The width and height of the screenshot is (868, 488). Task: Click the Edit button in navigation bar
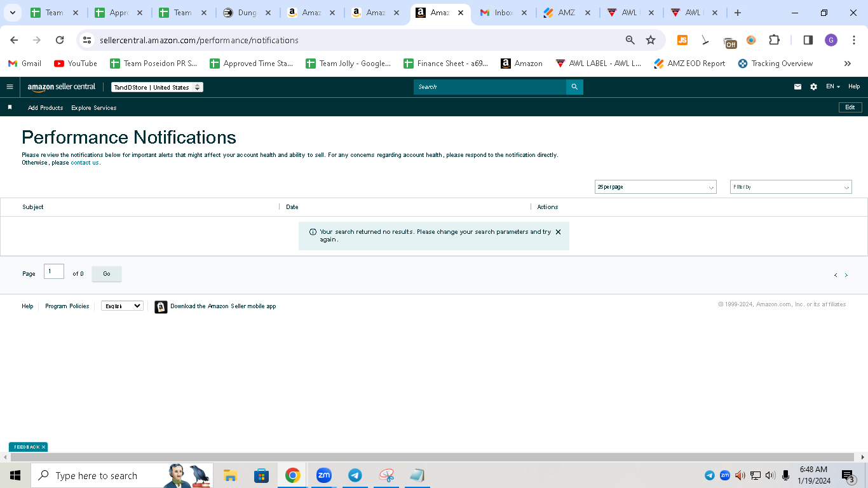pyautogui.click(x=850, y=107)
